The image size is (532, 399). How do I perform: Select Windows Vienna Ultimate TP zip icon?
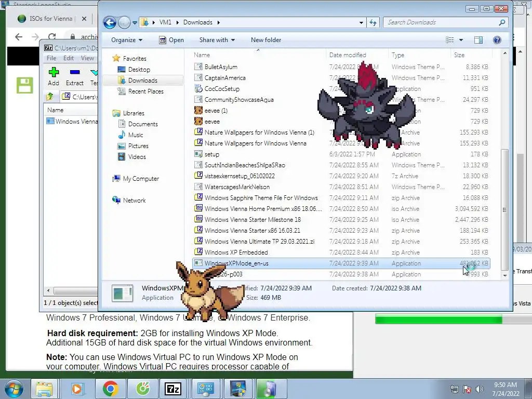[x=198, y=241]
